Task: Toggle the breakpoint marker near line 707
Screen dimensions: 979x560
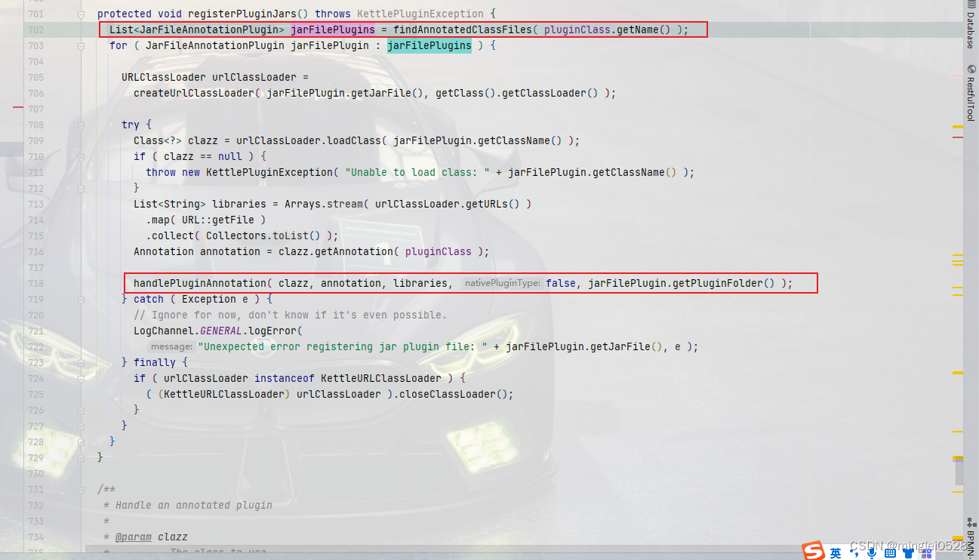Action: pyautogui.click(x=18, y=108)
